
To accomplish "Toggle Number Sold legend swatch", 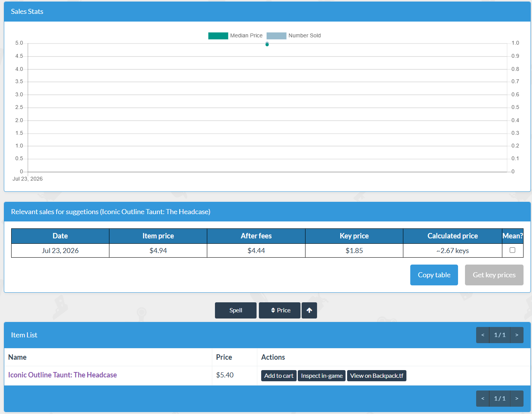I will pyautogui.click(x=276, y=36).
